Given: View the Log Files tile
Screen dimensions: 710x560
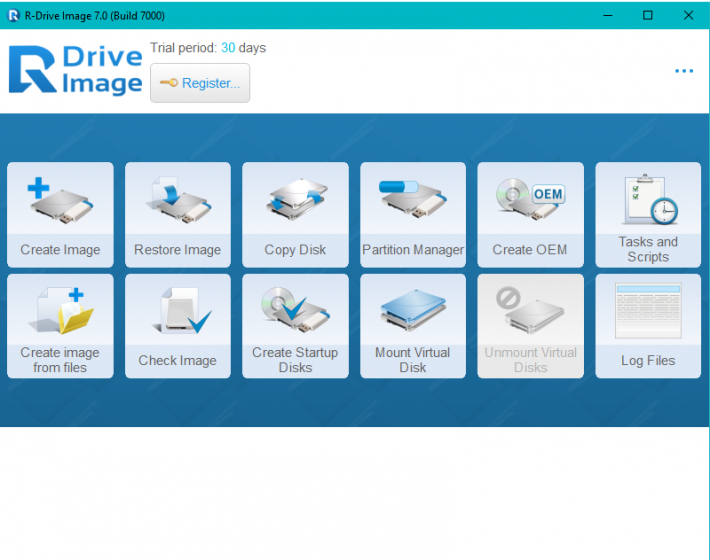Looking at the screenshot, I should [x=648, y=326].
